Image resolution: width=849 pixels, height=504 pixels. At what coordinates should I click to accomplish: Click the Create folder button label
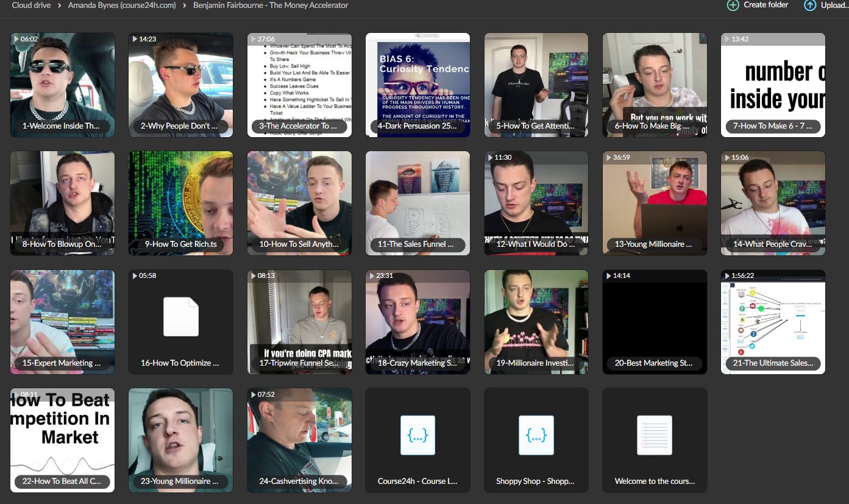(766, 5)
